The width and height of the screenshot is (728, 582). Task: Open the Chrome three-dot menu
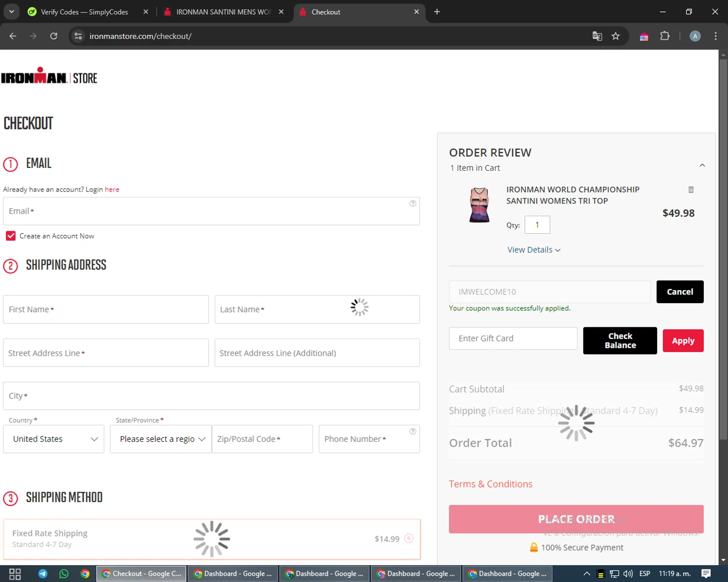click(x=715, y=36)
